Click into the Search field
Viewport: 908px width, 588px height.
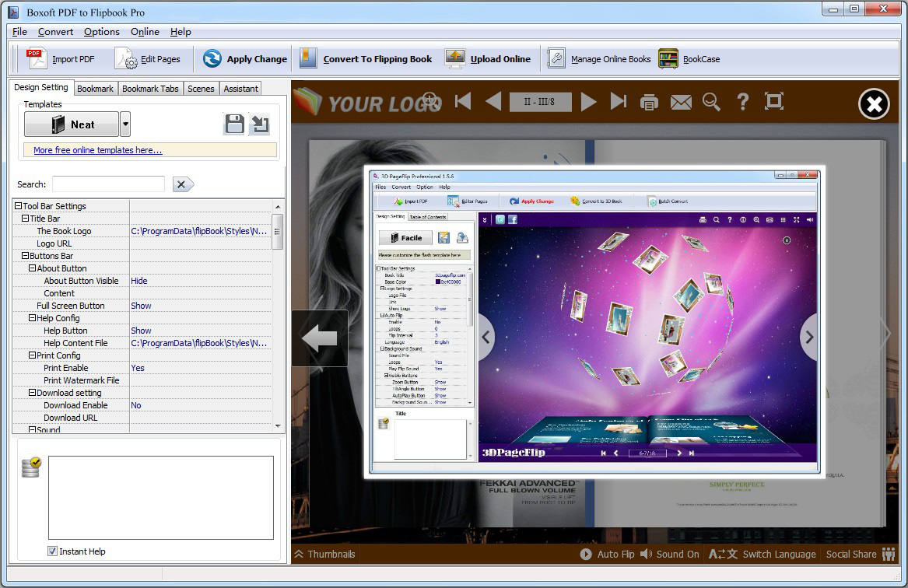(x=108, y=184)
